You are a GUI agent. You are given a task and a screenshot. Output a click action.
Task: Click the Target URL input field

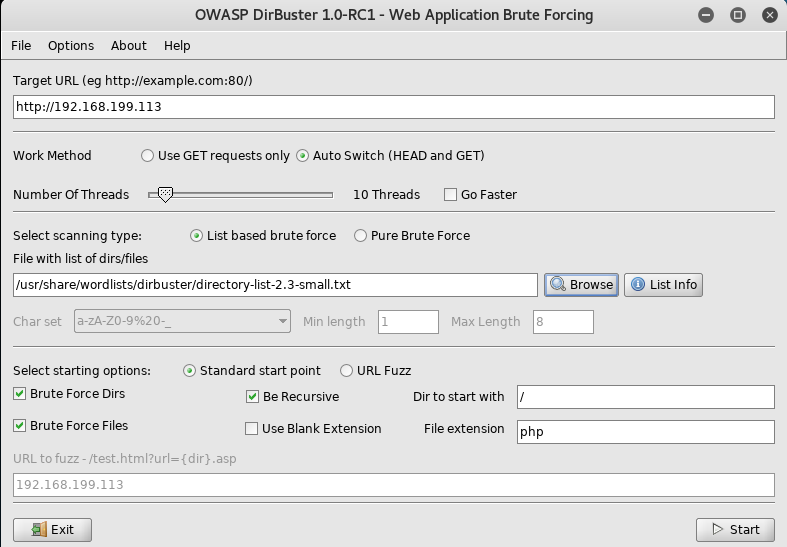click(394, 107)
